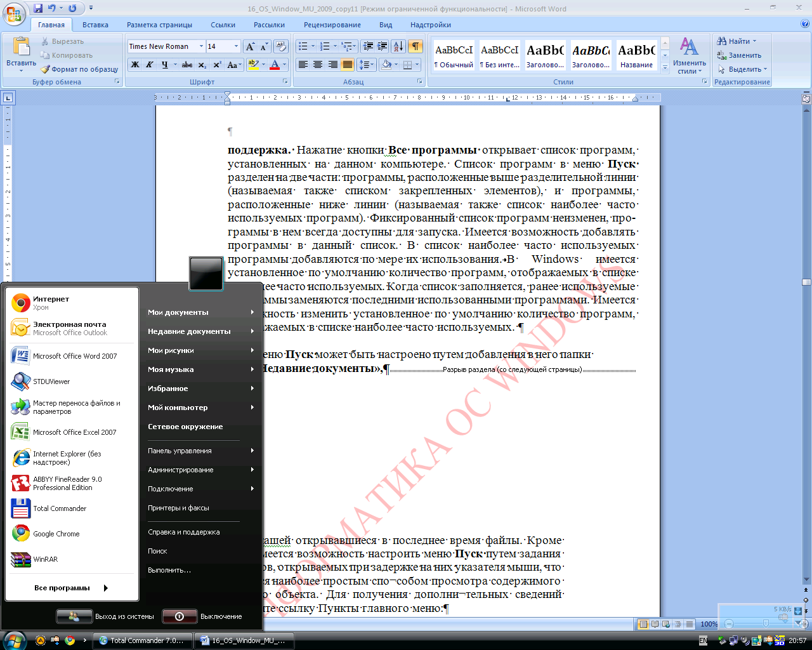Open Электронная почта Outlook item
The image size is (812, 650).
pyautogui.click(x=72, y=328)
